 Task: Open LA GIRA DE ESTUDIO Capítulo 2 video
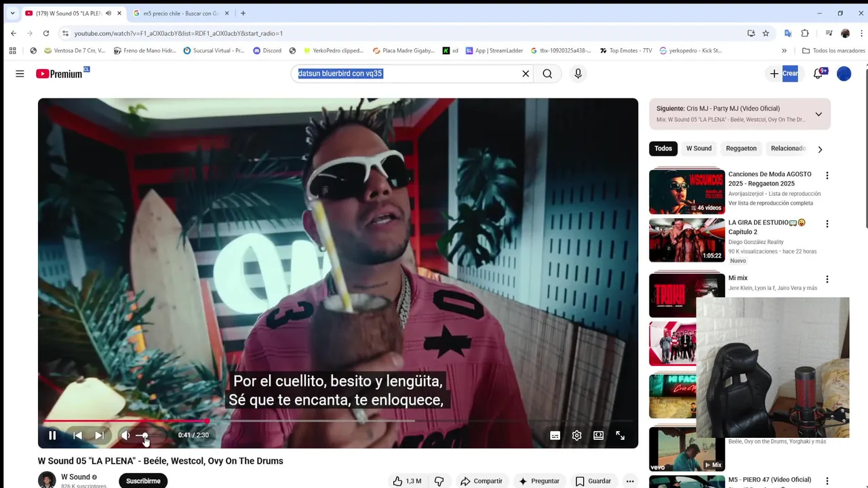pos(687,240)
